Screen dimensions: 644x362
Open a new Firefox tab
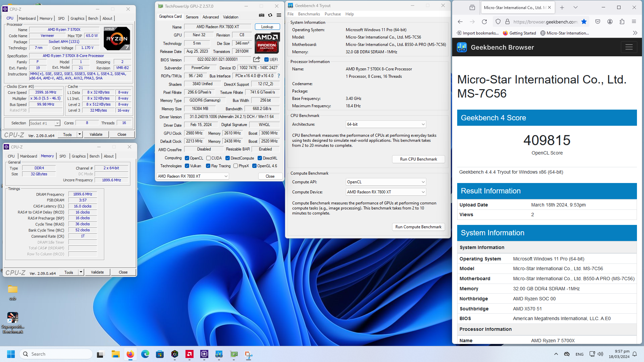[562, 7]
